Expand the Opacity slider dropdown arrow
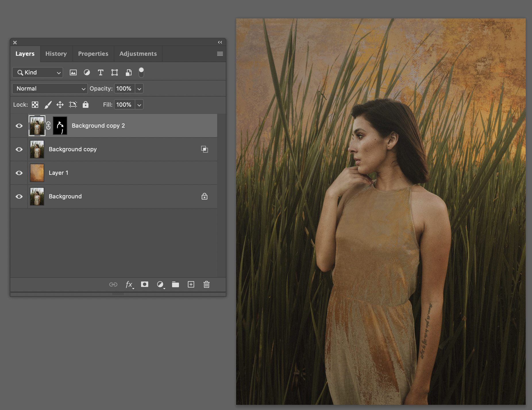Viewport: 532px width, 410px height. (139, 89)
